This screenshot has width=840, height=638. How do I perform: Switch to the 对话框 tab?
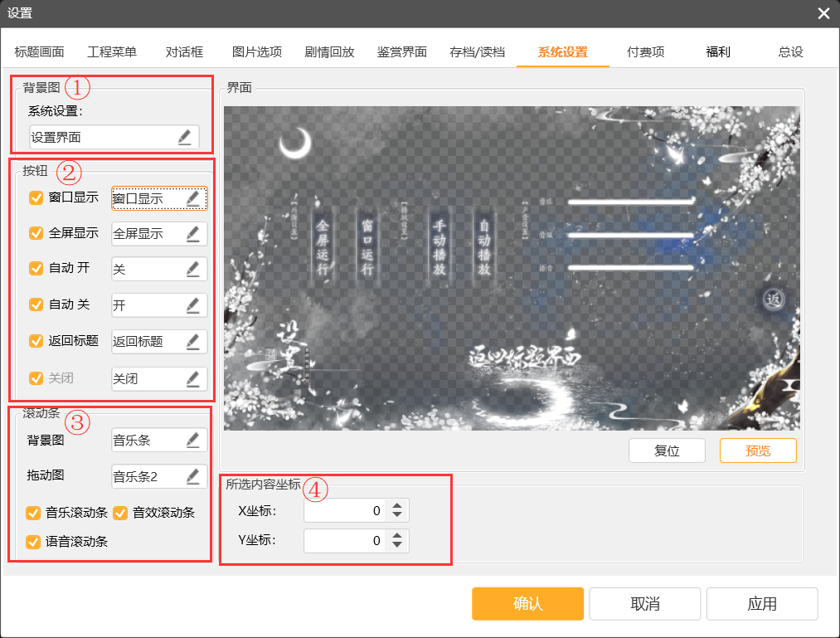click(185, 52)
